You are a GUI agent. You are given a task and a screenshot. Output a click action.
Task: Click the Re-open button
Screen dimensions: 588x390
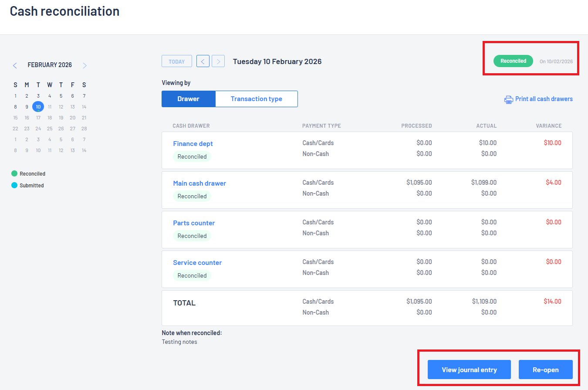pyautogui.click(x=545, y=370)
